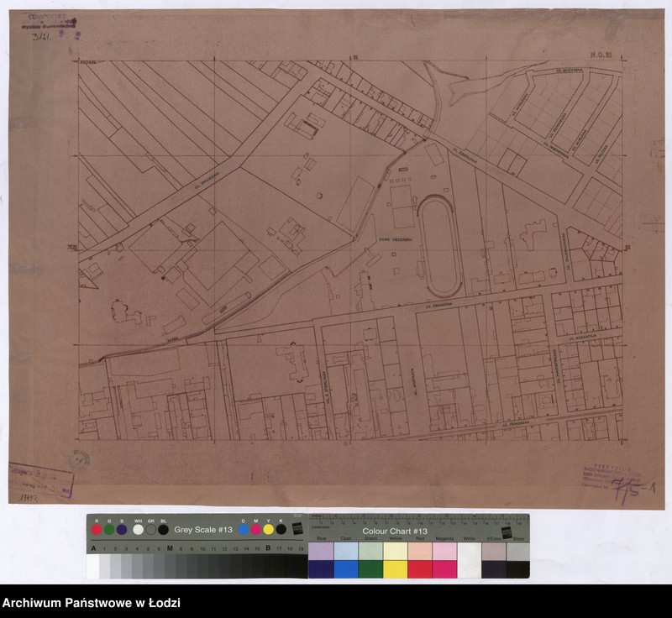Screen dimensions: 672x618
Task: Click the large white patch on Colour Chart
Action: (469, 560)
